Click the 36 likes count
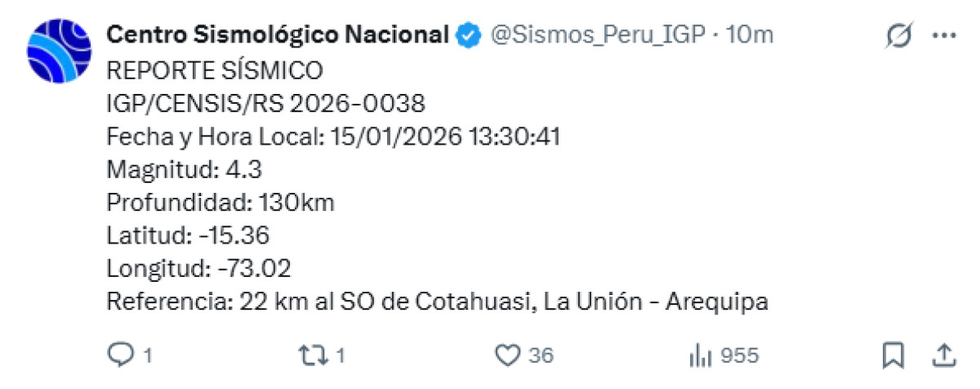The width and height of the screenshot is (980, 389). click(x=541, y=355)
